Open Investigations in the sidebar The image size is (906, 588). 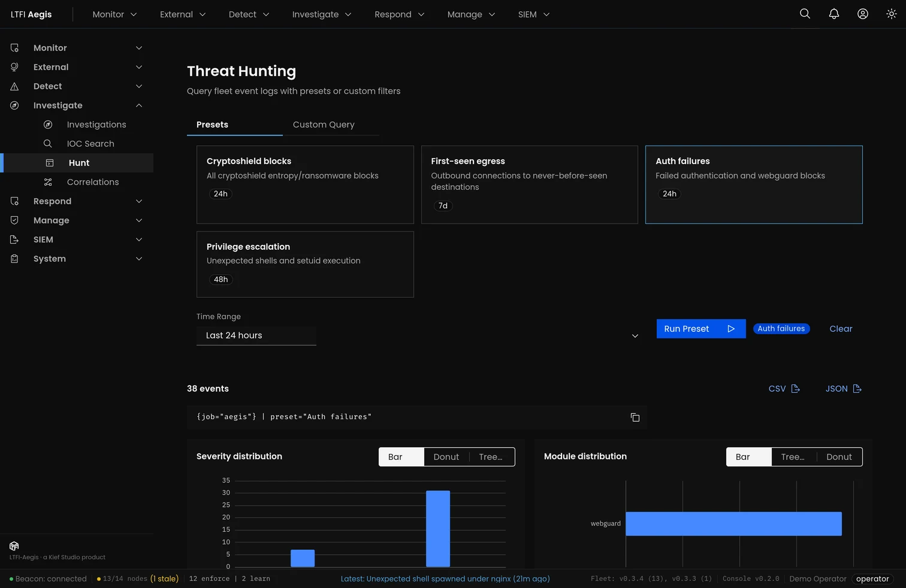(x=96, y=125)
